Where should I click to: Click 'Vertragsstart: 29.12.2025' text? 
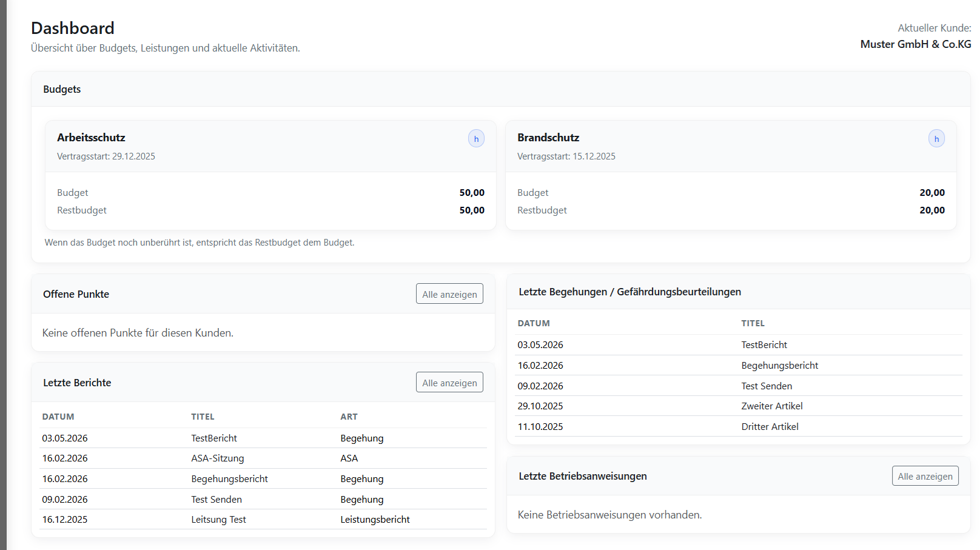tap(106, 156)
